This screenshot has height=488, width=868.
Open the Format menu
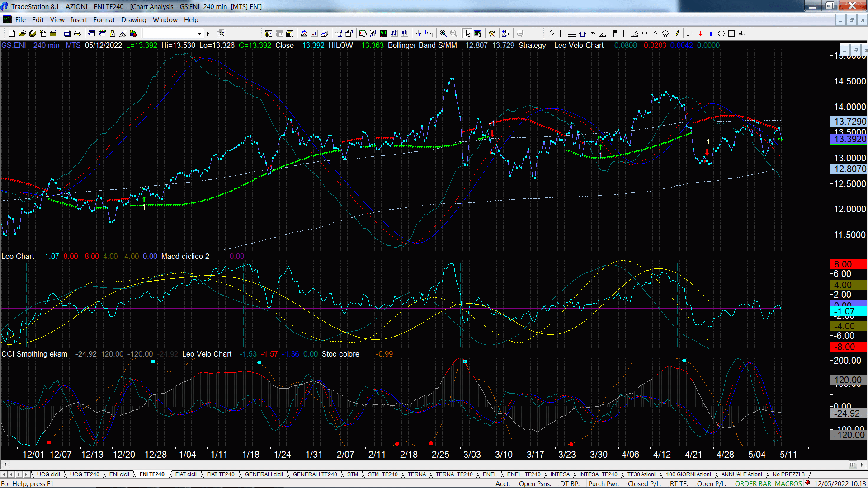click(x=104, y=20)
